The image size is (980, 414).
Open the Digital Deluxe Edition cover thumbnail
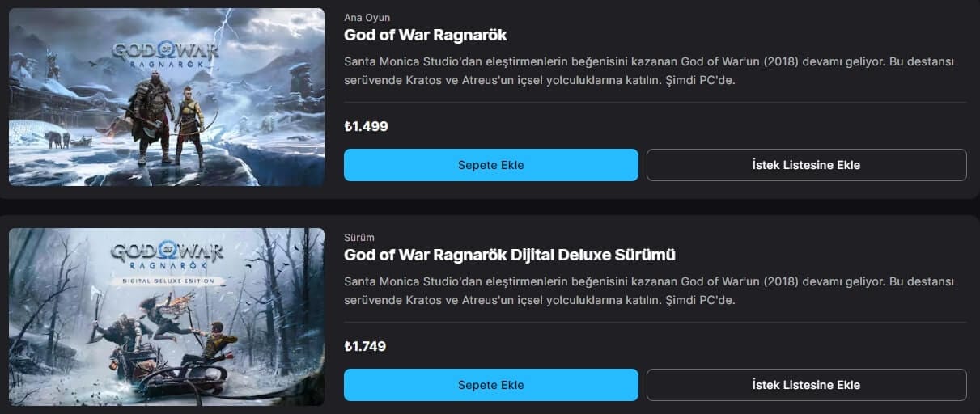pos(167,317)
